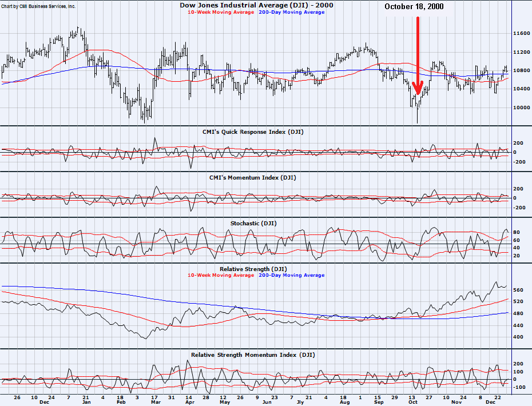Screen dimensions: 532x406
Task: Click the Mar month label
Action: coord(156,402)
